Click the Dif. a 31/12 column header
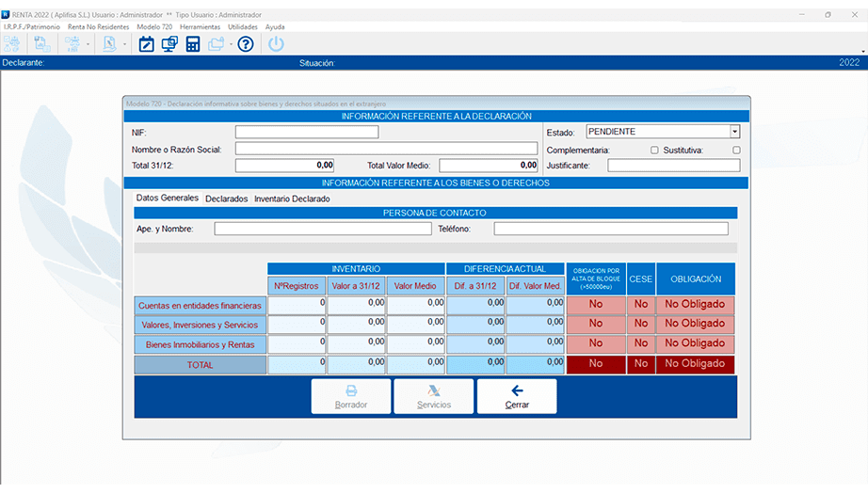This screenshot has width=868, height=493. pos(475,285)
